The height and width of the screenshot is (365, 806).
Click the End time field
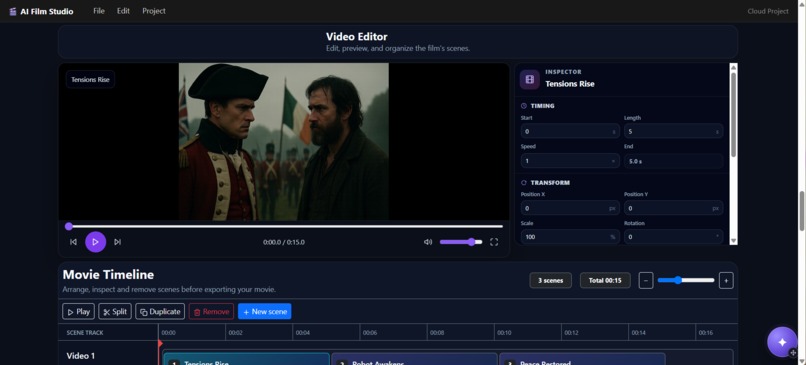(673, 161)
